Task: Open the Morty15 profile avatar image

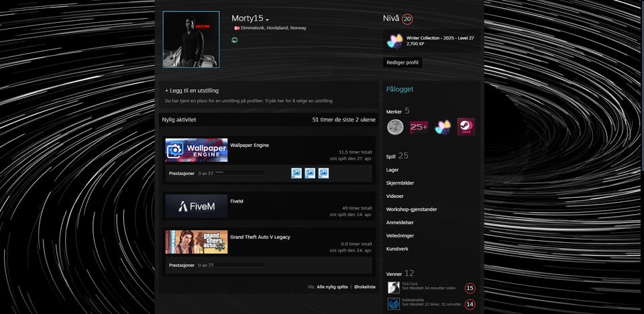Action: coord(191,40)
